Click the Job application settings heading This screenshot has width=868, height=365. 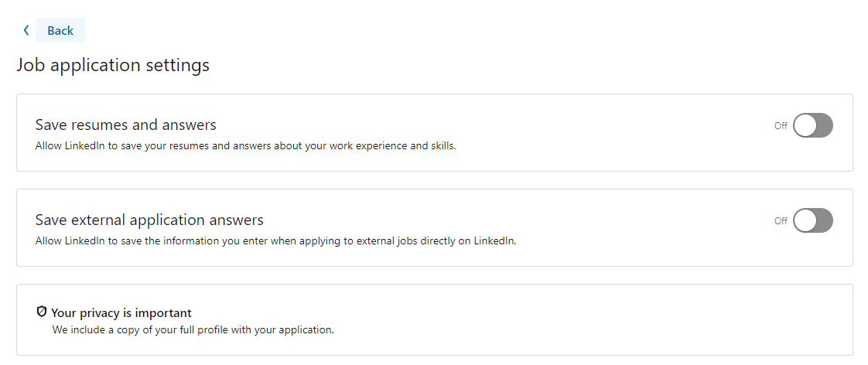[x=113, y=65]
